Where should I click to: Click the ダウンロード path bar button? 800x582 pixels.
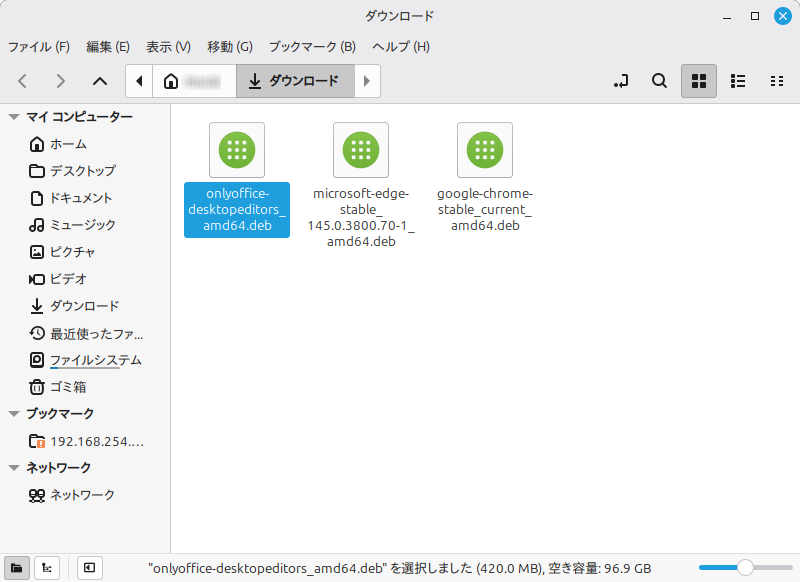295,81
